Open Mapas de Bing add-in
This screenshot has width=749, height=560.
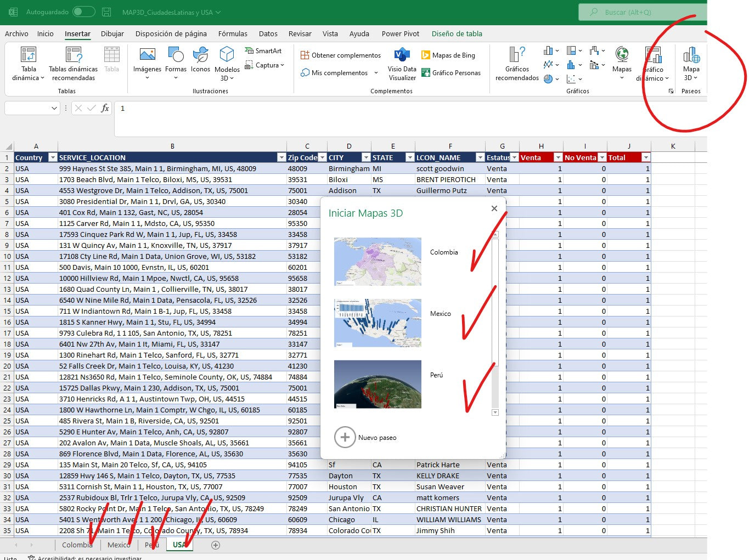pyautogui.click(x=448, y=55)
